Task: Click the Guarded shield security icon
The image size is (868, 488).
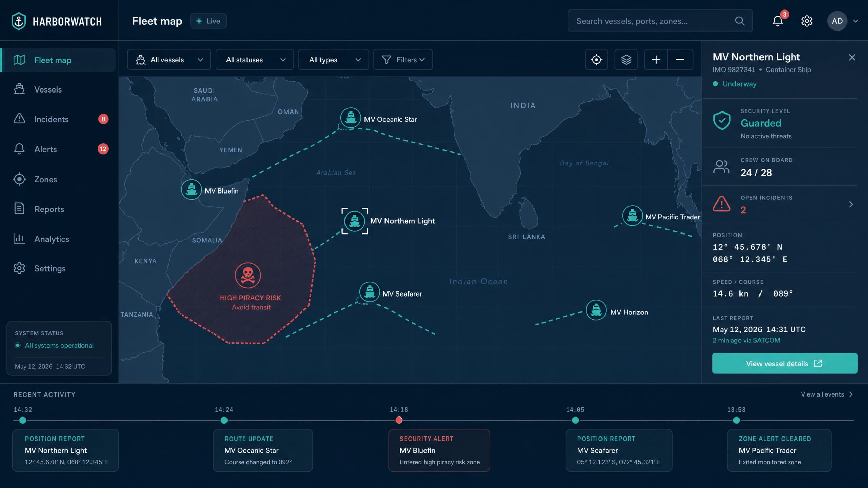Action: pos(722,121)
